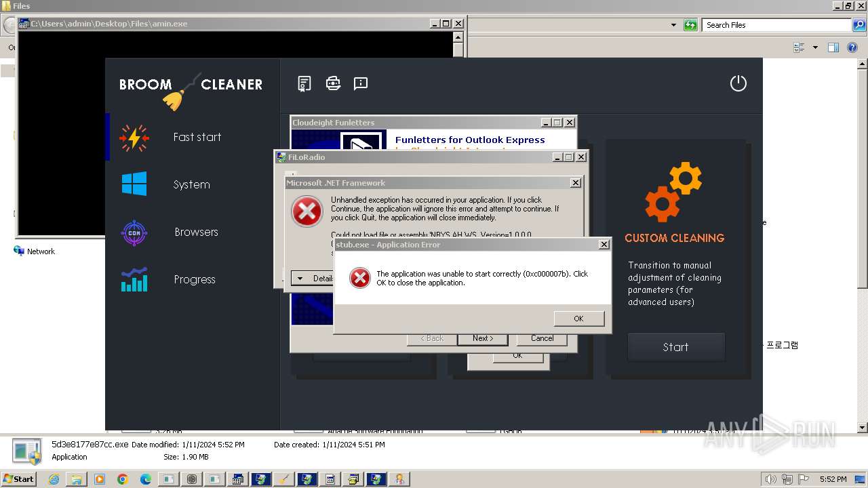Screen dimensions: 868x488
Task: Click the orange gears Custom Cleaning icon
Action: point(673,192)
